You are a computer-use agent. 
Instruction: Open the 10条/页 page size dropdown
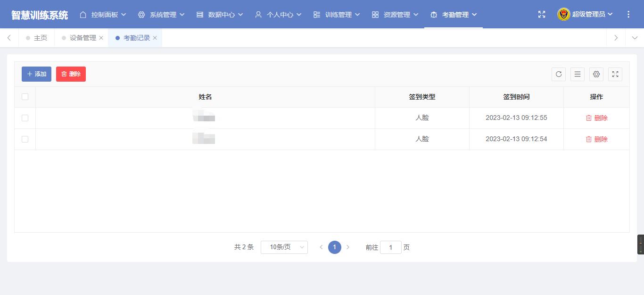(284, 247)
